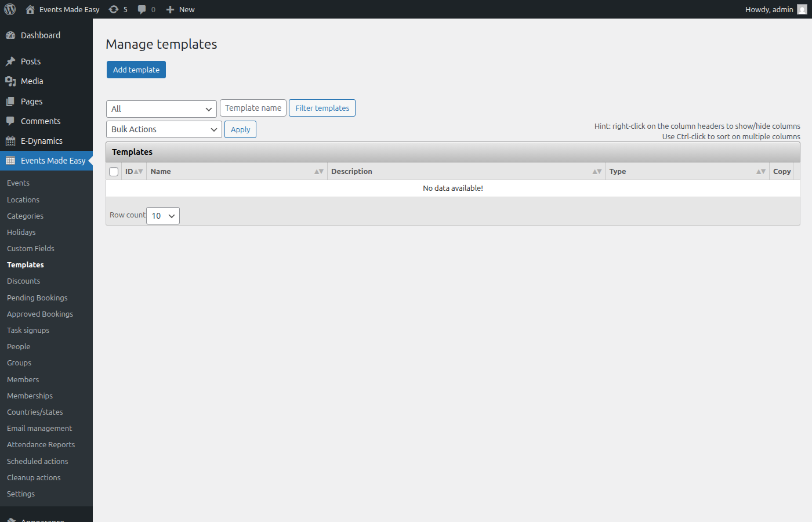
Task: Change the Row count dropdown
Action: click(x=162, y=215)
